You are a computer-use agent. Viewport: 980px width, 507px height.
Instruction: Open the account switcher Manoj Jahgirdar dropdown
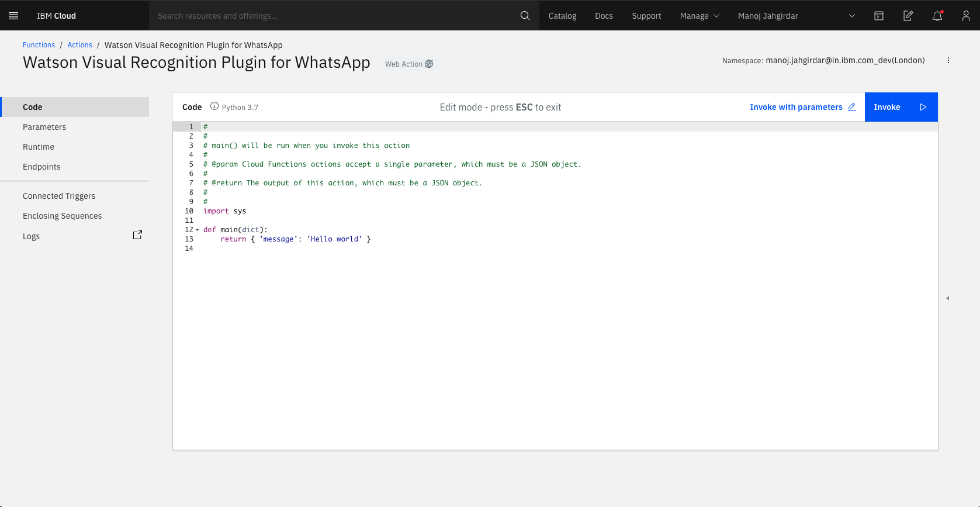click(797, 16)
